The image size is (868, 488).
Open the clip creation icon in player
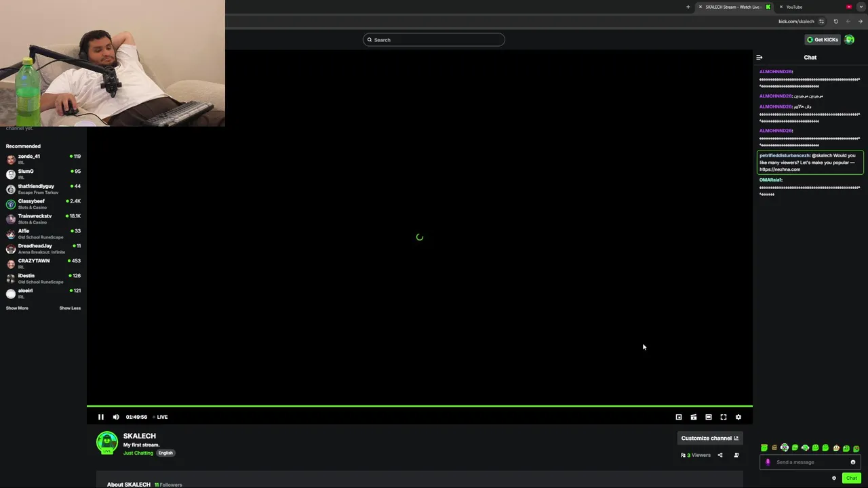click(694, 417)
